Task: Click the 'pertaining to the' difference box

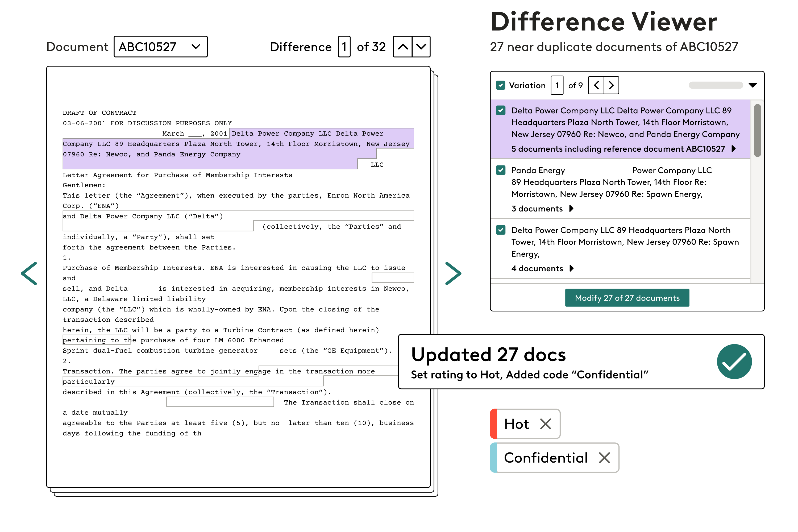Action: (96, 340)
